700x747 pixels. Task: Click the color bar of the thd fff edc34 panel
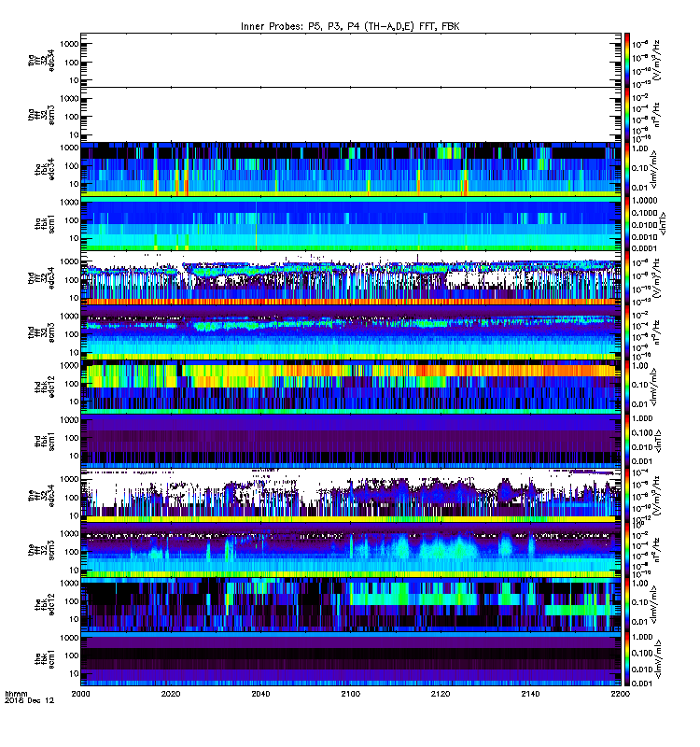click(x=627, y=277)
